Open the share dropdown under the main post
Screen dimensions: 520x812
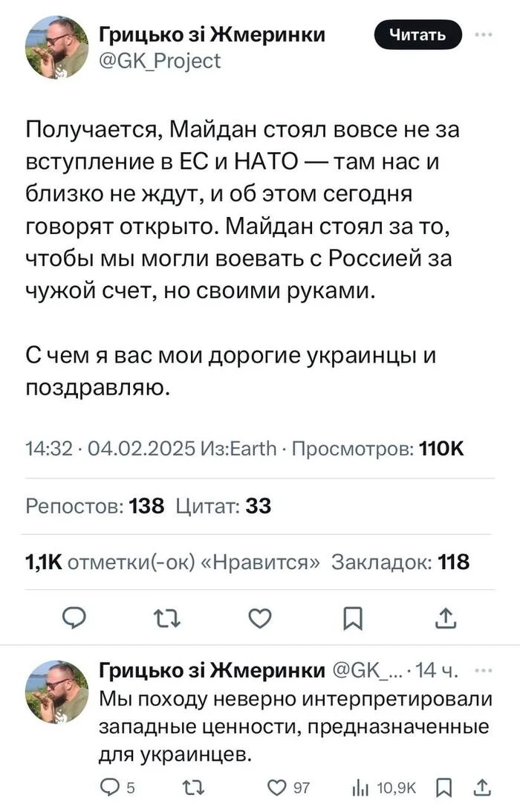click(446, 617)
